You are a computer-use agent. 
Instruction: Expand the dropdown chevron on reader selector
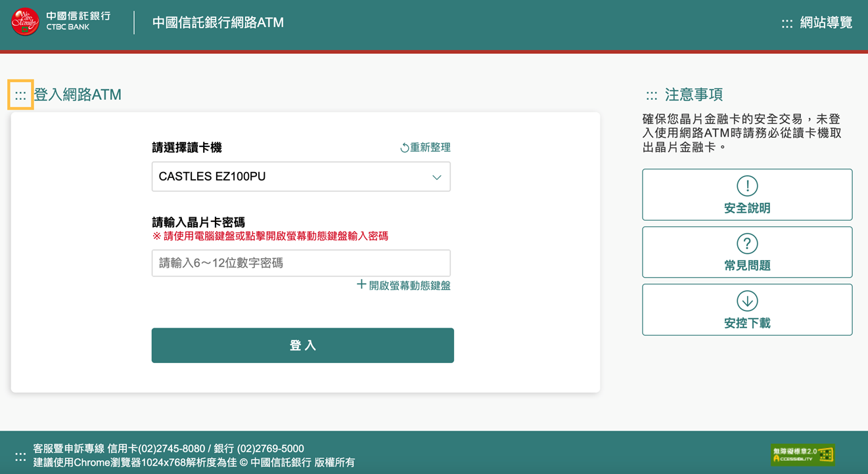pyautogui.click(x=436, y=176)
